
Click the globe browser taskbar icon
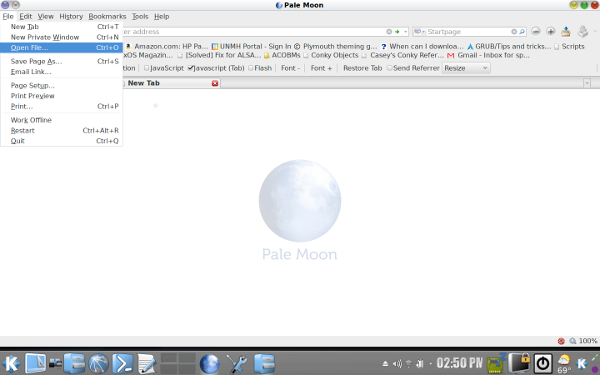[x=210, y=363]
